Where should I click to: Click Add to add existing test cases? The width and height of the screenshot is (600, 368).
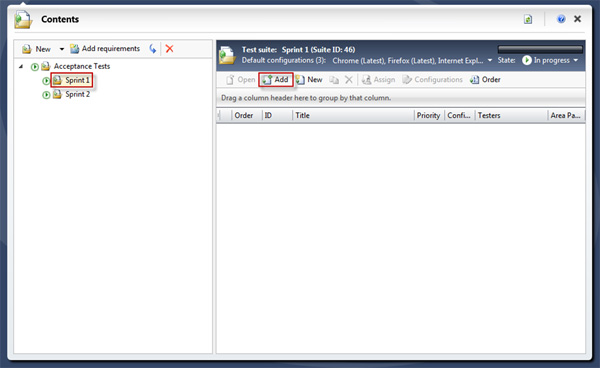[x=276, y=80]
